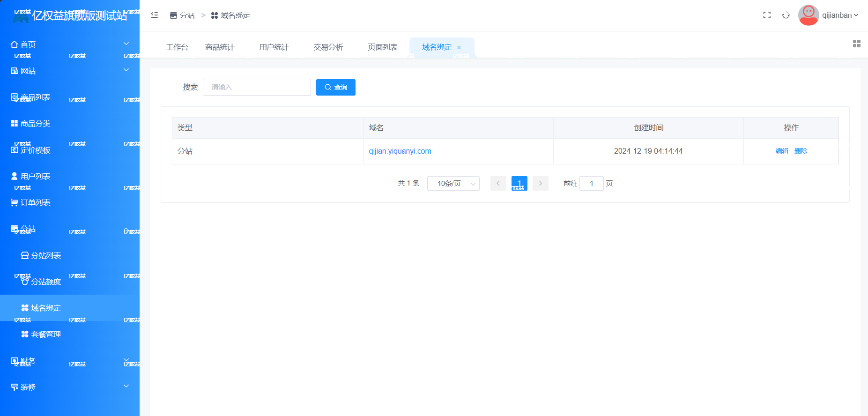Close the 域名绑定 tab
This screenshot has width=868, height=416.
pos(459,48)
